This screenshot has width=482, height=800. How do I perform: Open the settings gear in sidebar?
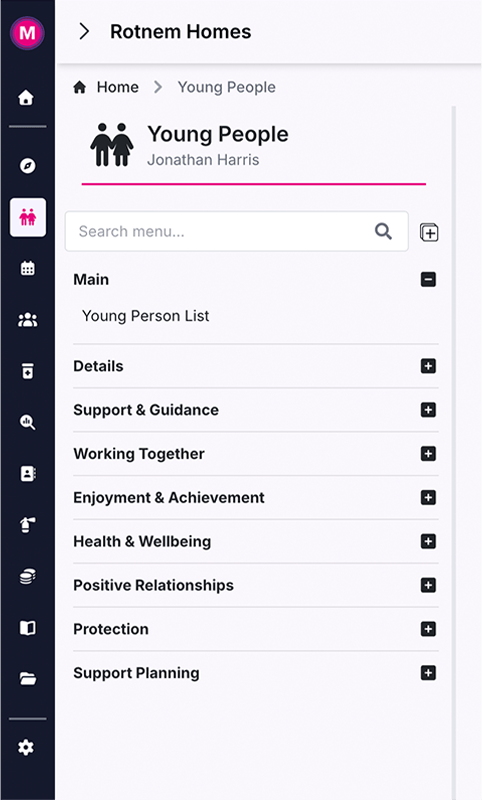point(26,747)
